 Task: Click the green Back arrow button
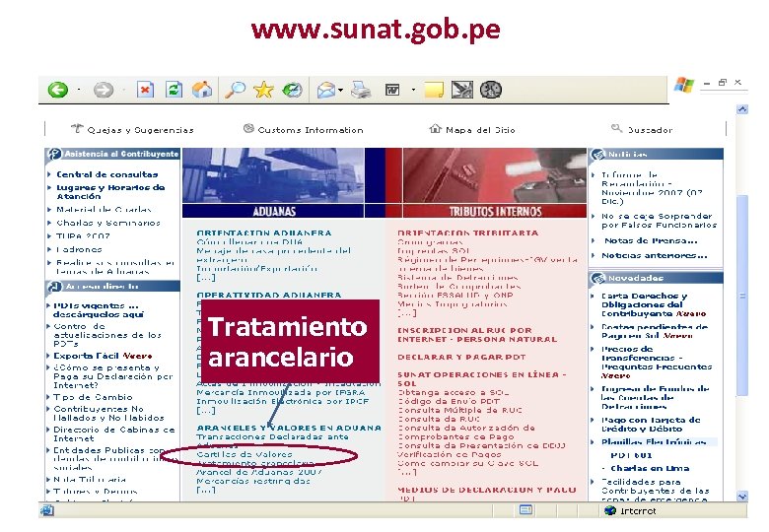[x=58, y=90]
